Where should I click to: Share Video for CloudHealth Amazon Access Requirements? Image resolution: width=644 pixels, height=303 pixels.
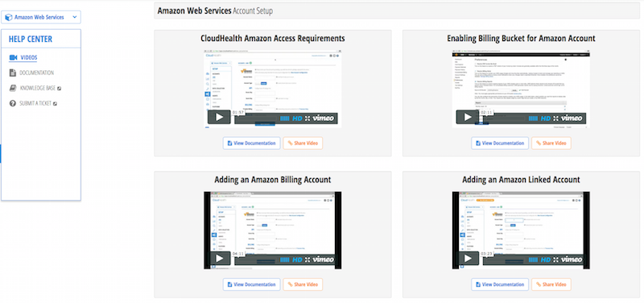pos(303,143)
